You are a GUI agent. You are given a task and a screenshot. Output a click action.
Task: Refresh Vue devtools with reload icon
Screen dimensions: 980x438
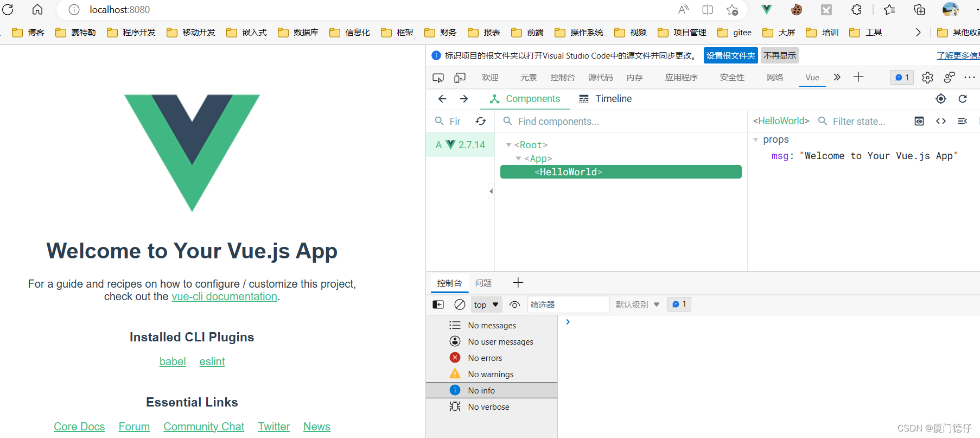click(x=963, y=99)
